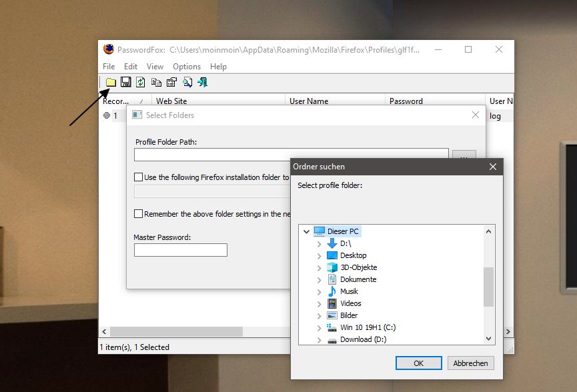577x392 pixels.
Task: Click the Copy Selected Items toolbar icon
Action: [x=156, y=83]
